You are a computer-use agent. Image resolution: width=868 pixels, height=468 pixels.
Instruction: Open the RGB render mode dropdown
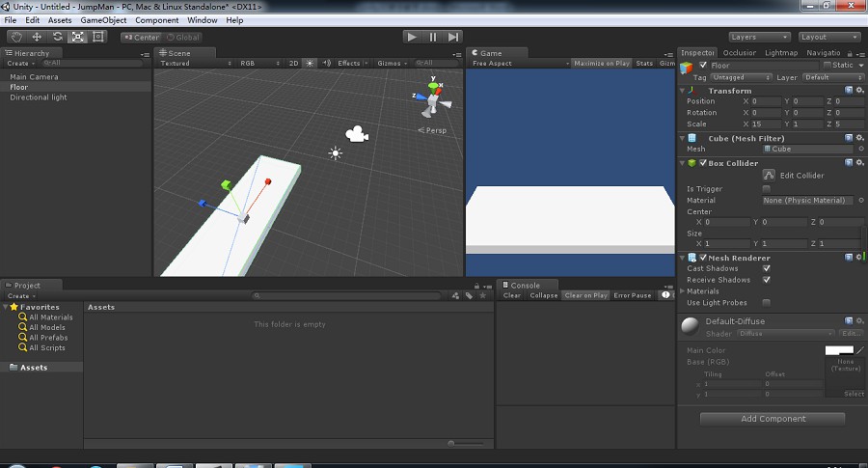pyautogui.click(x=259, y=63)
